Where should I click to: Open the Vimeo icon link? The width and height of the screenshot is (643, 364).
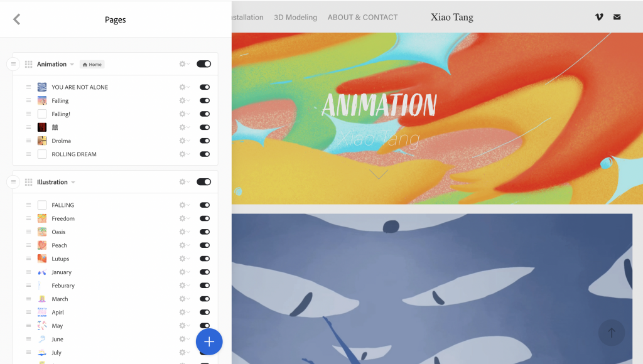599,17
